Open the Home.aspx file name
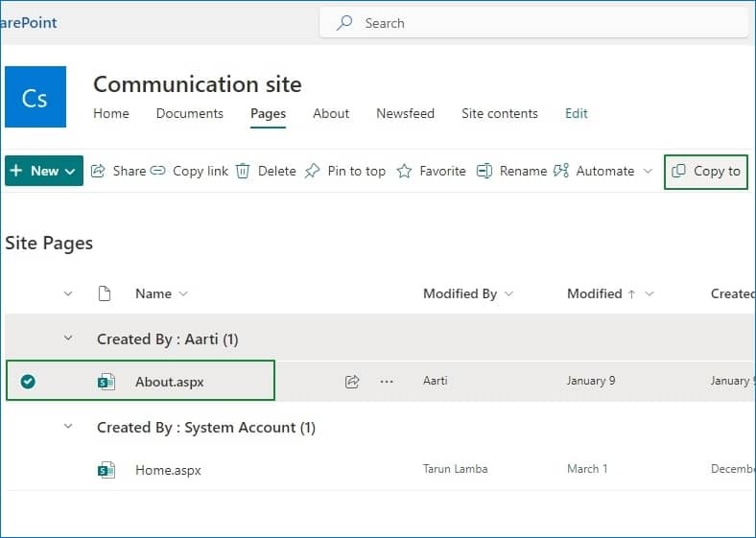 (x=168, y=470)
